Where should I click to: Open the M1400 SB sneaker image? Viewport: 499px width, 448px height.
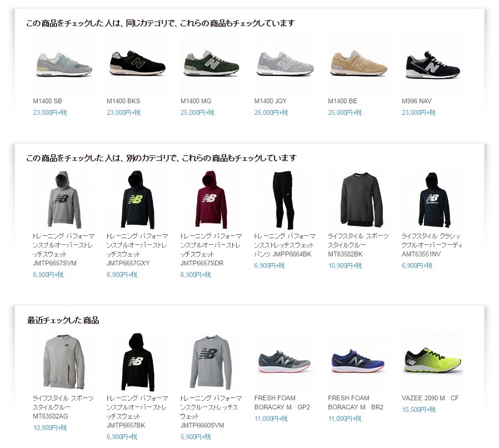[64, 64]
